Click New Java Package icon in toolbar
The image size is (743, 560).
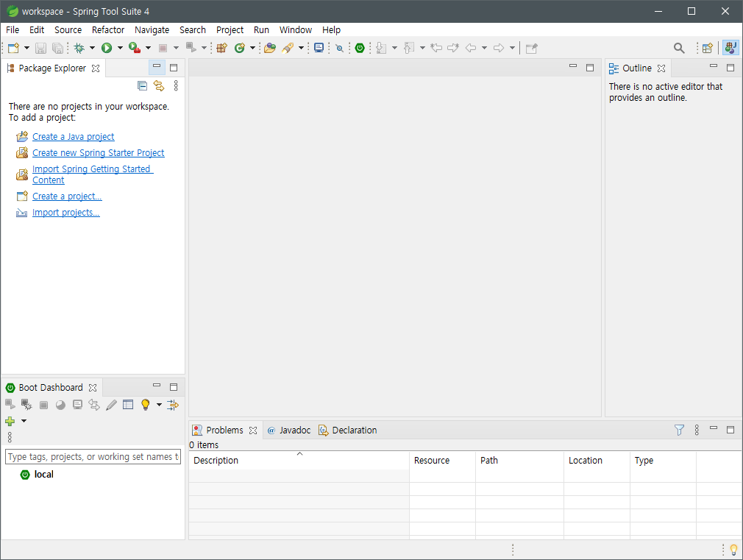[221, 48]
